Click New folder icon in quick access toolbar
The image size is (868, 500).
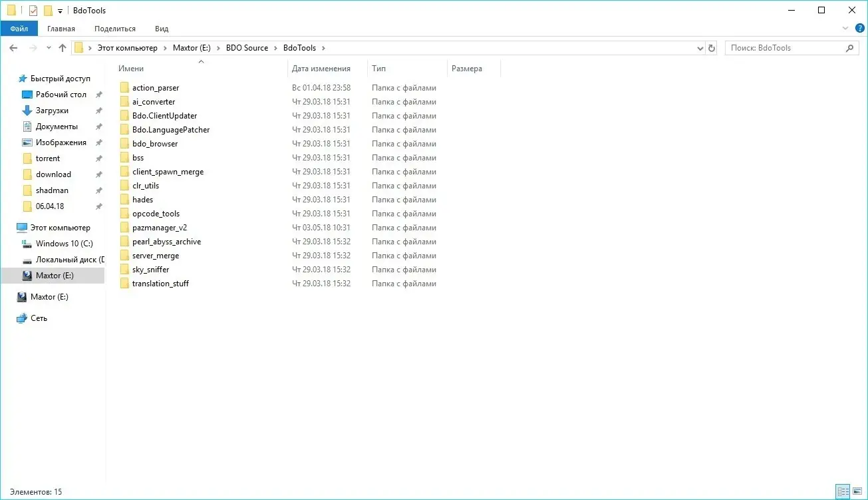pyautogui.click(x=48, y=11)
